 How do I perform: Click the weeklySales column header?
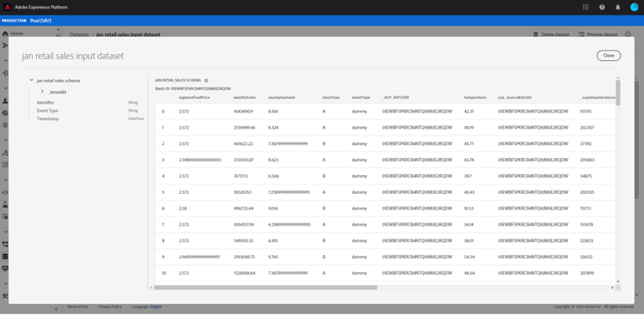click(x=245, y=97)
